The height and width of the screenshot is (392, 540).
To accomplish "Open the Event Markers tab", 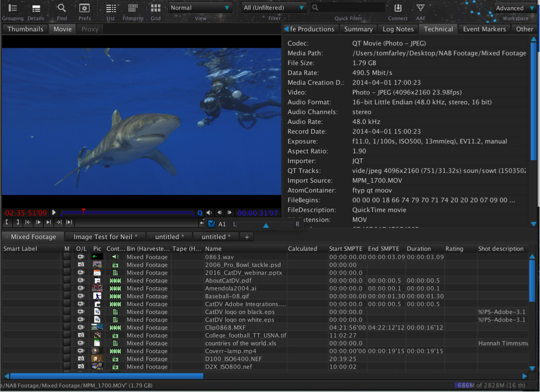I will (484, 29).
